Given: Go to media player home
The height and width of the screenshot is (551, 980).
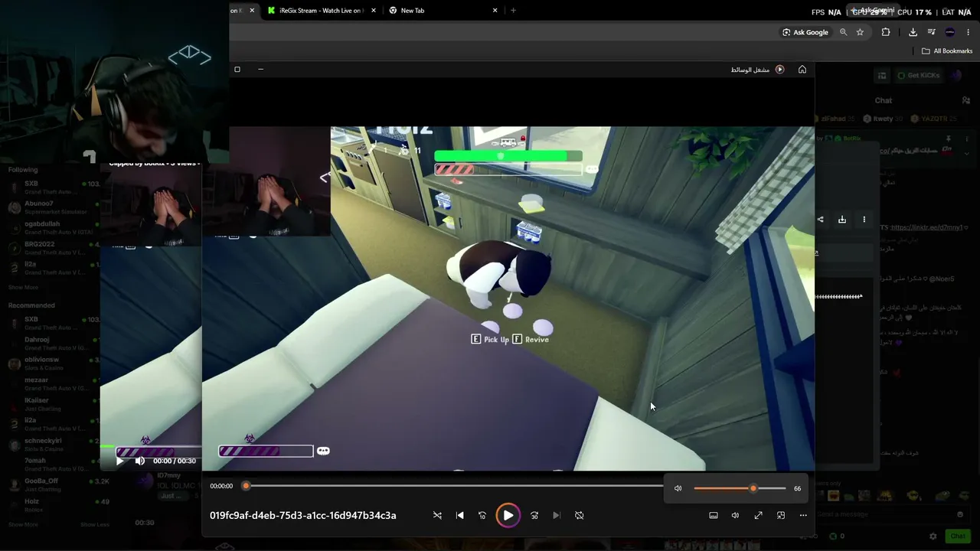Looking at the screenshot, I should point(802,70).
